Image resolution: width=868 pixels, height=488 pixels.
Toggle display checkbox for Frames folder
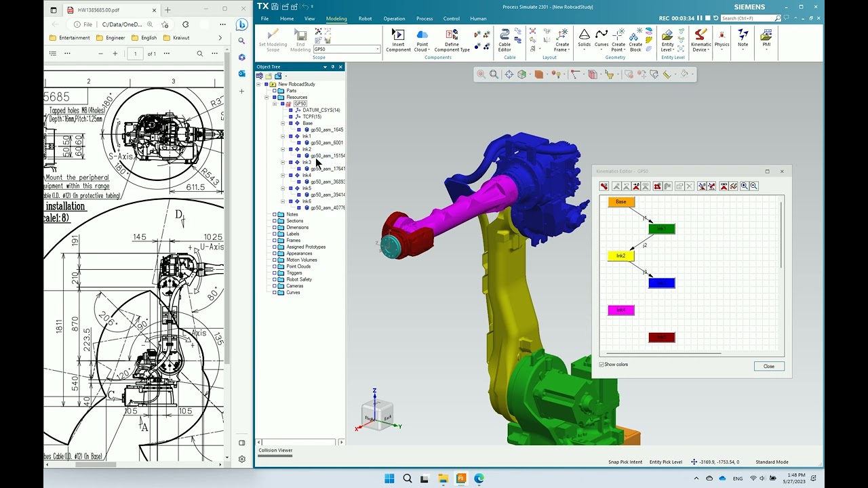(275, 241)
